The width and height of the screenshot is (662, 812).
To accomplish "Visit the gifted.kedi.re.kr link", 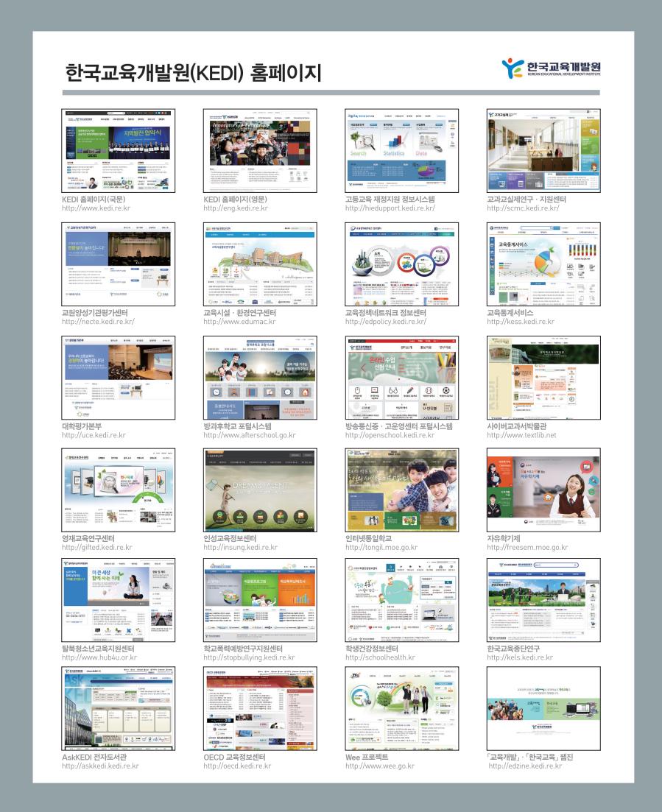I will (x=97, y=548).
